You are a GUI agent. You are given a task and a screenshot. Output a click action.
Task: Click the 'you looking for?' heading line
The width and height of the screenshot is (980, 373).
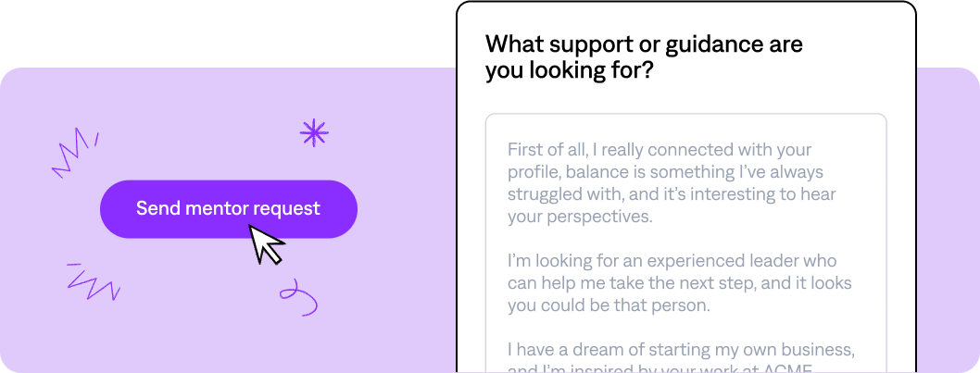570,71
